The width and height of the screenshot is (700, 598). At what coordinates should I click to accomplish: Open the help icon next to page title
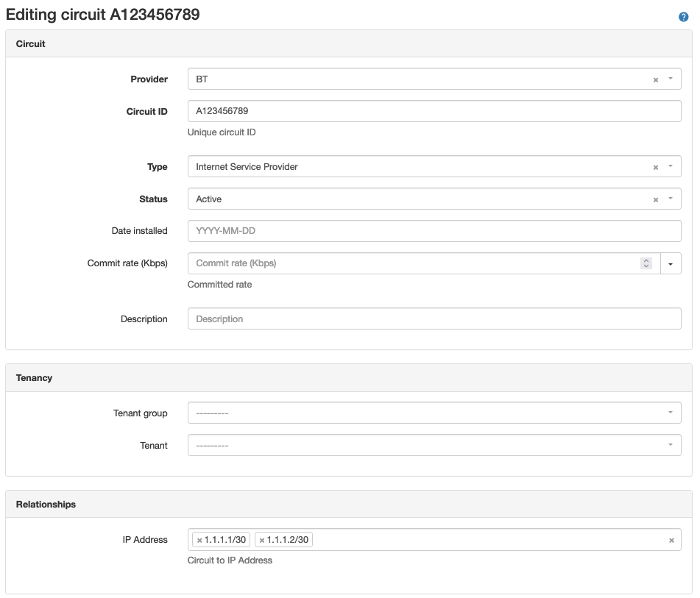click(x=683, y=17)
